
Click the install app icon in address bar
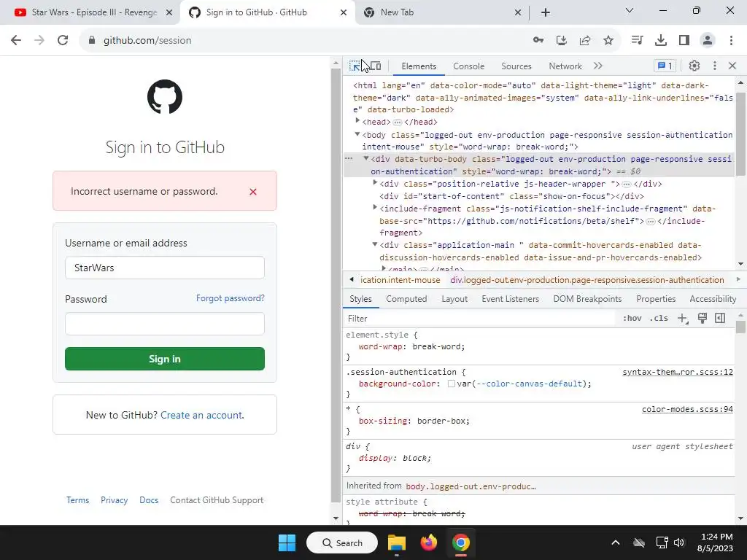(562, 41)
